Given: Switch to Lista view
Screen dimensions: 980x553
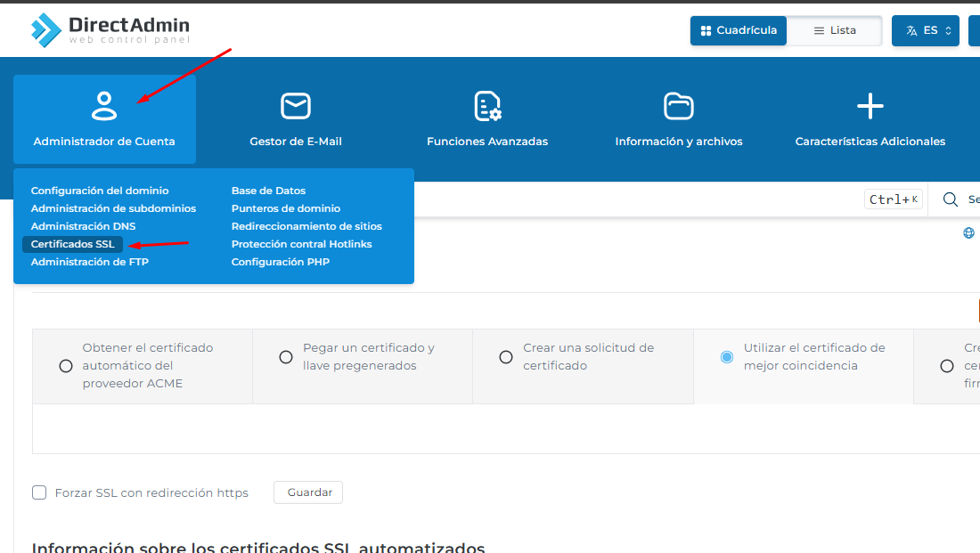Looking at the screenshot, I should pyautogui.click(x=835, y=30).
